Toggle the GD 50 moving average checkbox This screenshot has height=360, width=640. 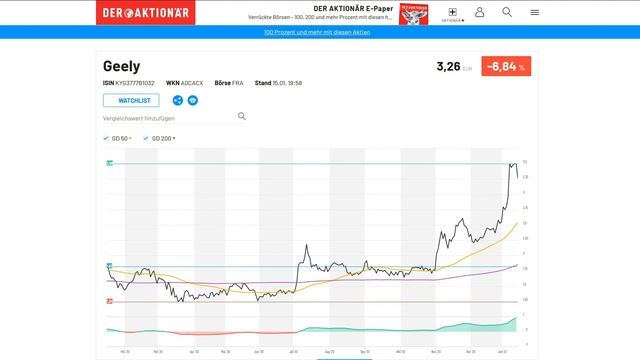pyautogui.click(x=106, y=138)
